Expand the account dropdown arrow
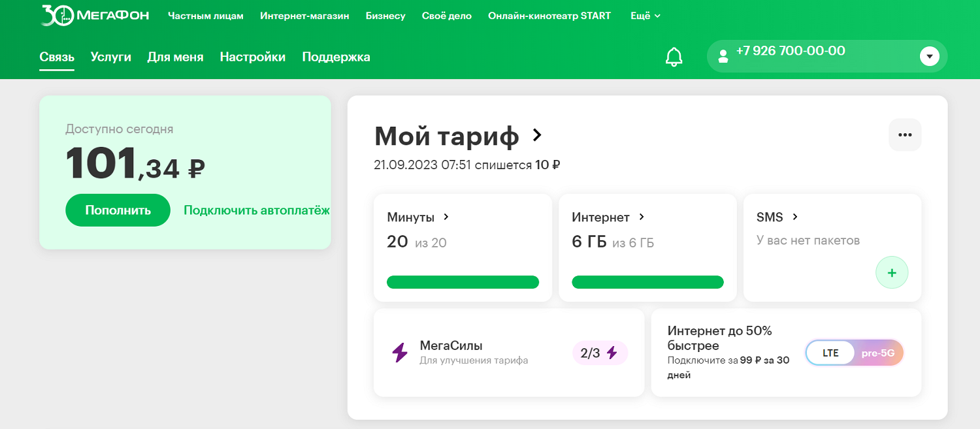 point(929,57)
